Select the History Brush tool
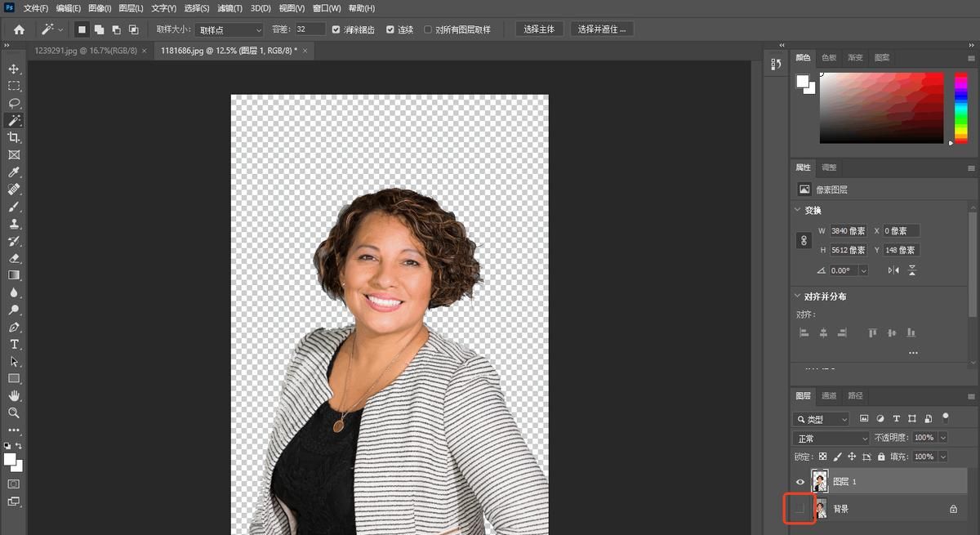980x535 pixels. 14,241
